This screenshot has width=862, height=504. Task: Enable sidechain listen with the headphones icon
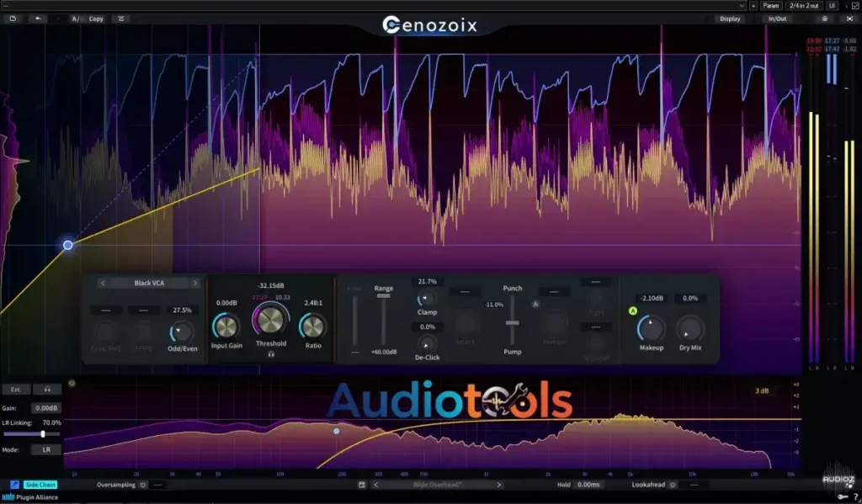tap(46, 388)
